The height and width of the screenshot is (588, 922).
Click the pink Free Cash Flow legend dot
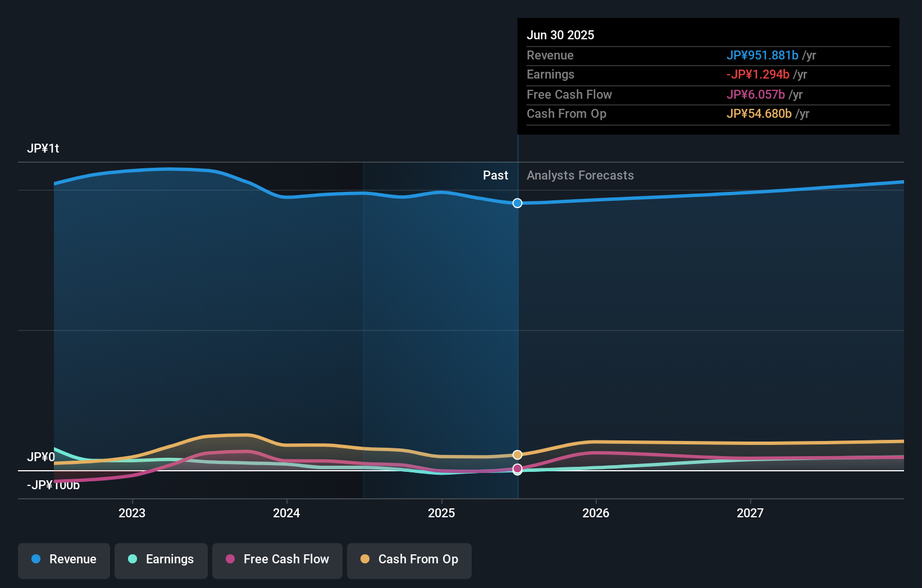click(x=230, y=559)
